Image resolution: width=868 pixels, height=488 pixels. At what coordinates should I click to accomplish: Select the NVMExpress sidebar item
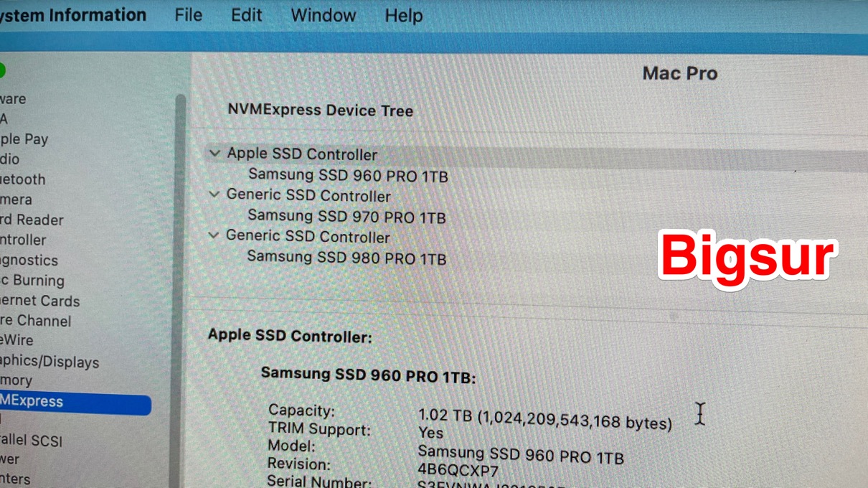(x=75, y=402)
